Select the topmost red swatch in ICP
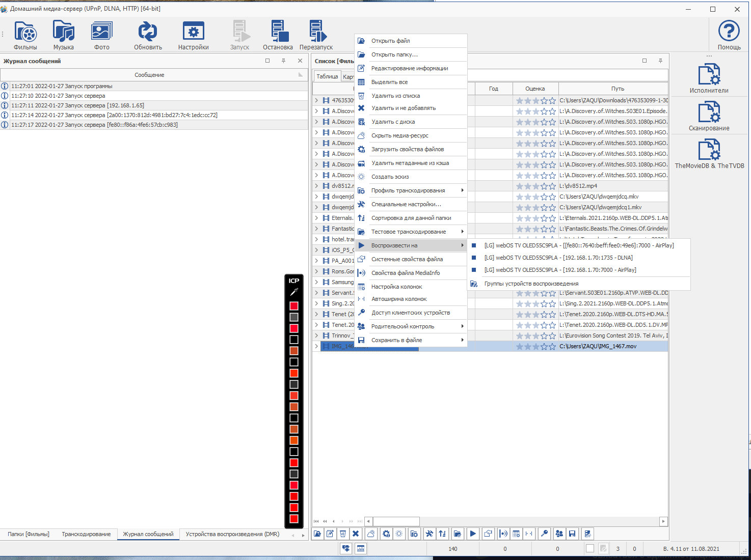Image resolution: width=751 pixels, height=560 pixels. (x=294, y=306)
